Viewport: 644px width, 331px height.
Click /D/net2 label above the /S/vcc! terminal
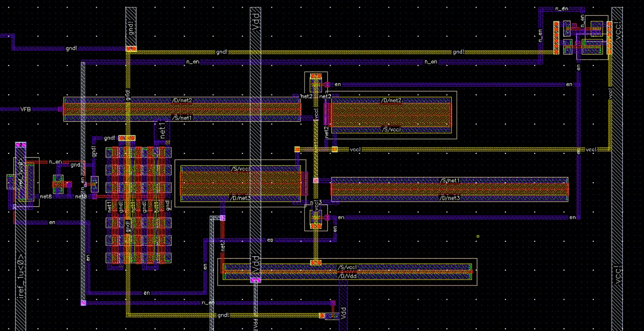pos(391,100)
